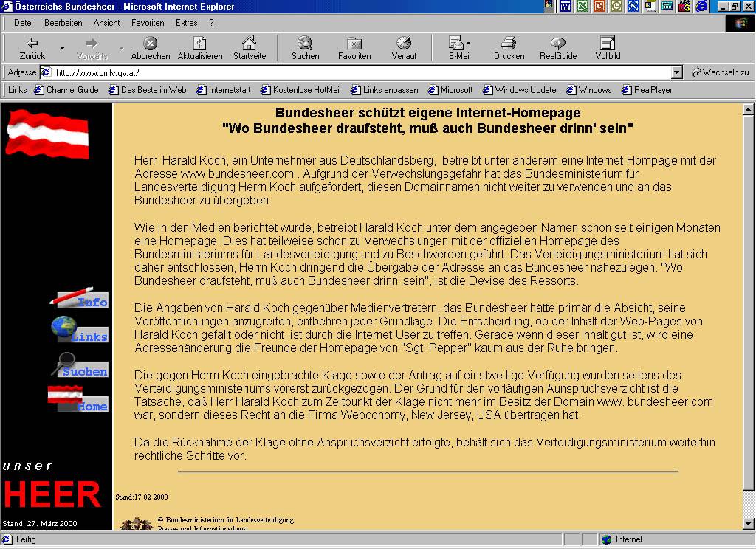Print page using Drucken icon
This screenshot has height=549, width=756.
pos(509,48)
